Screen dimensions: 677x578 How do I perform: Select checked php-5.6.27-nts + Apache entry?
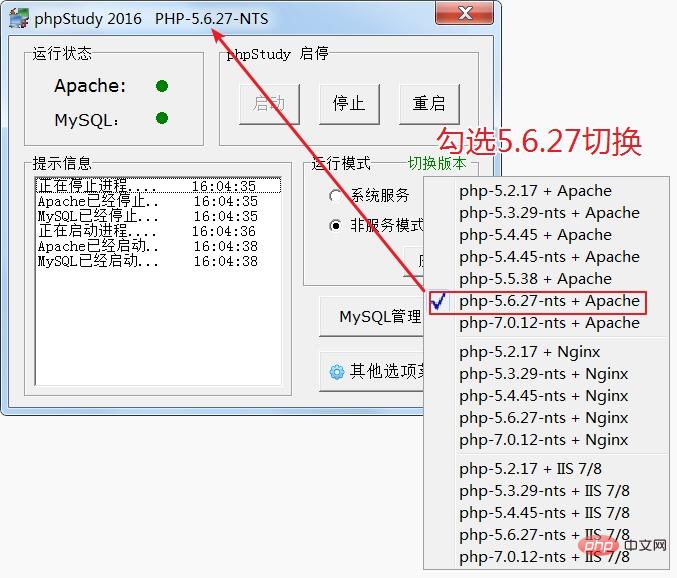[549, 301]
